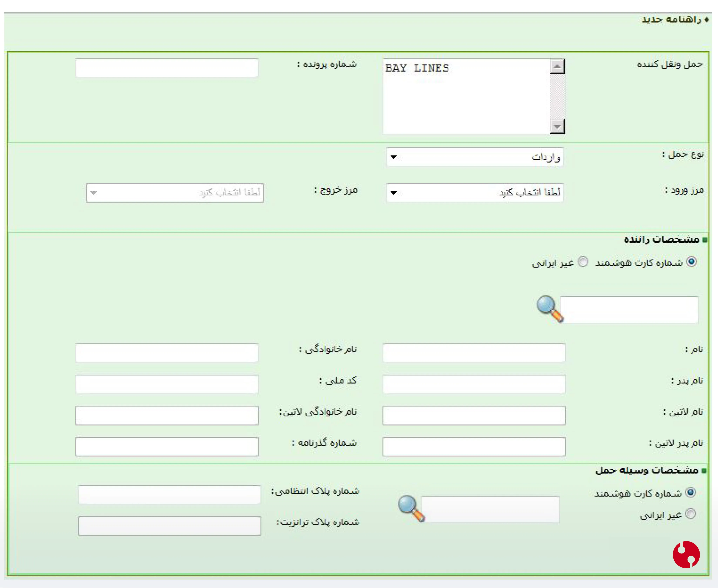Select vehicle 'غیر ایرانی' radio button
718x588 pixels.
point(690,514)
